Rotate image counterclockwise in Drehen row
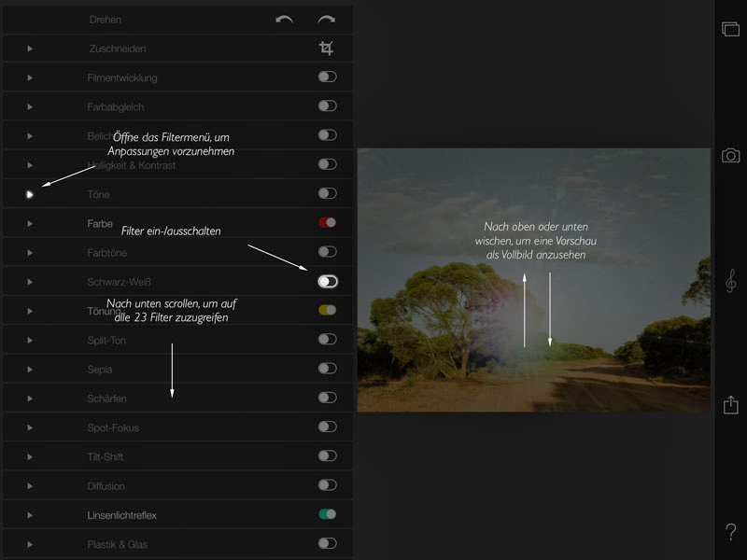Viewport: 747px width, 560px height. (284, 20)
